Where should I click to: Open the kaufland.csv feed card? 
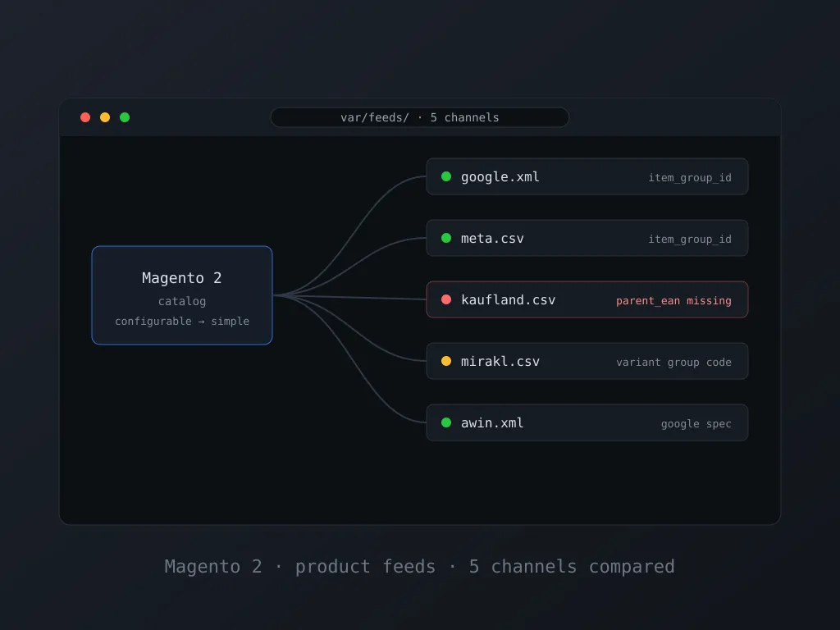(587, 300)
